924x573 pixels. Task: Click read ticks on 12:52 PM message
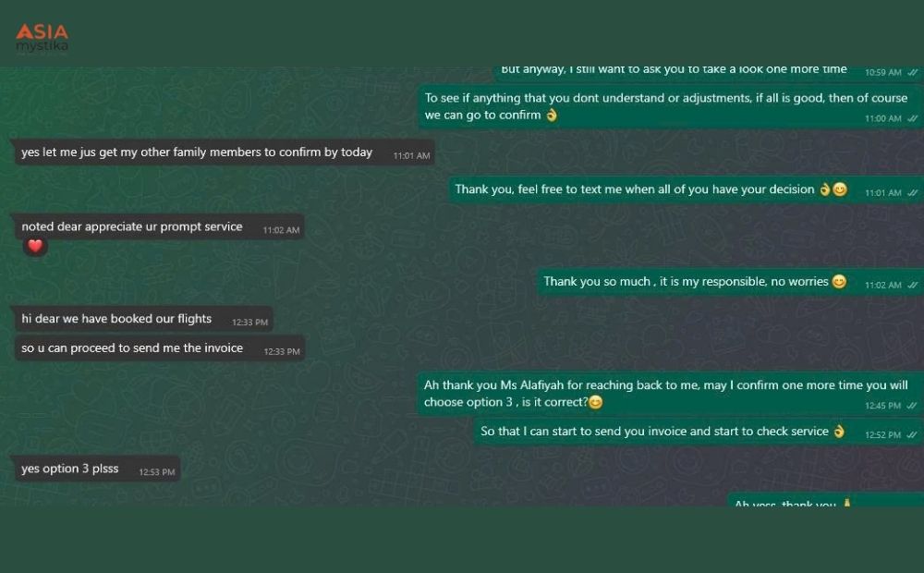point(913,434)
